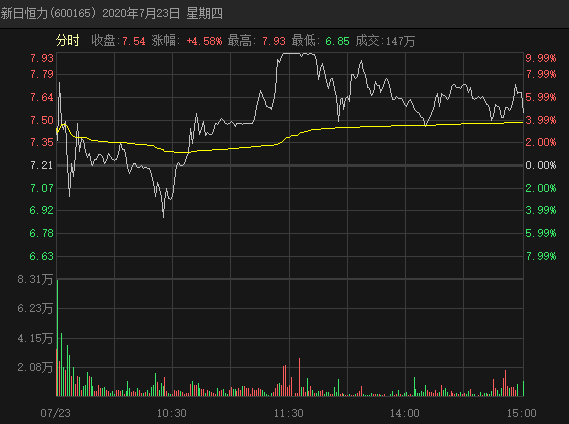Click the 最低 value 6.85
Screen dimensions: 569x424
(x=337, y=41)
